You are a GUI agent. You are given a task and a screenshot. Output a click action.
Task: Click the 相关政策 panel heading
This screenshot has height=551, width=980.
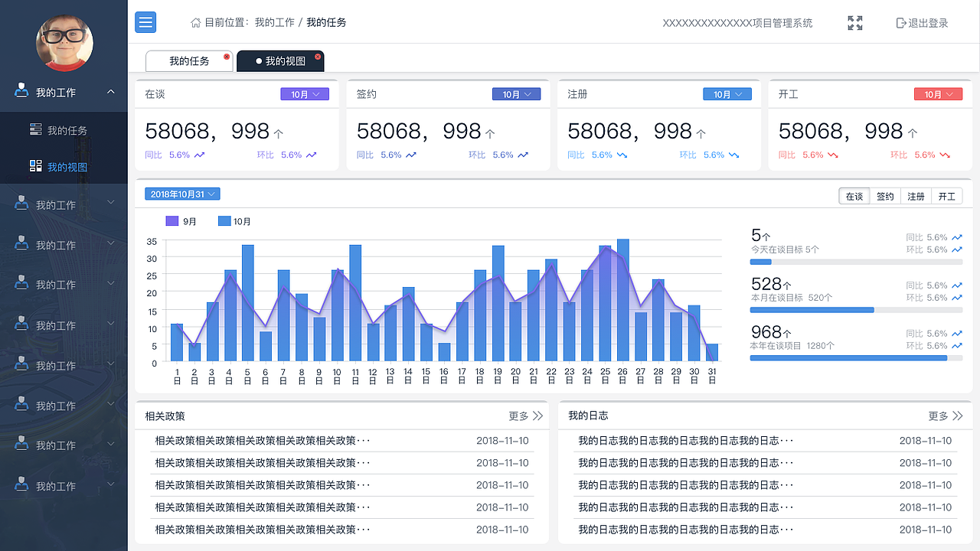click(165, 416)
